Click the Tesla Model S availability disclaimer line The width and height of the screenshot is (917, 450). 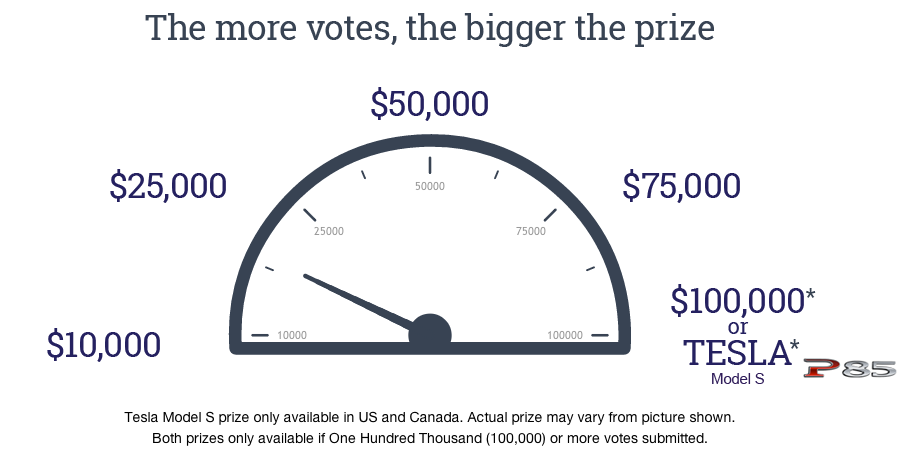coord(430,418)
